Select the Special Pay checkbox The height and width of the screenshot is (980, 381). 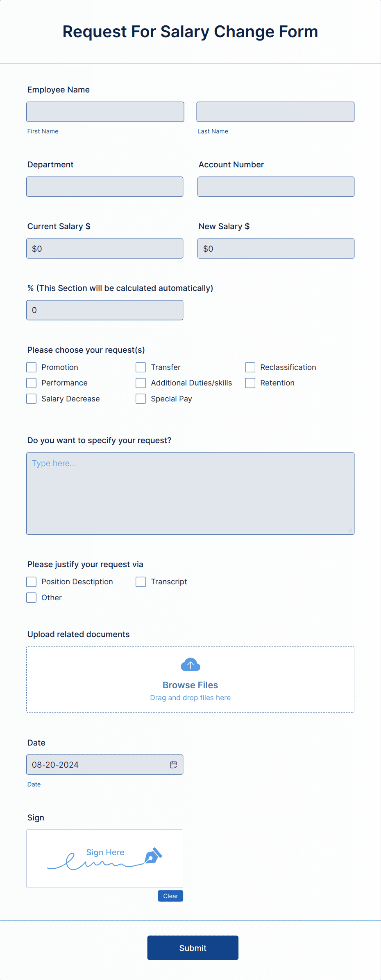point(141,398)
